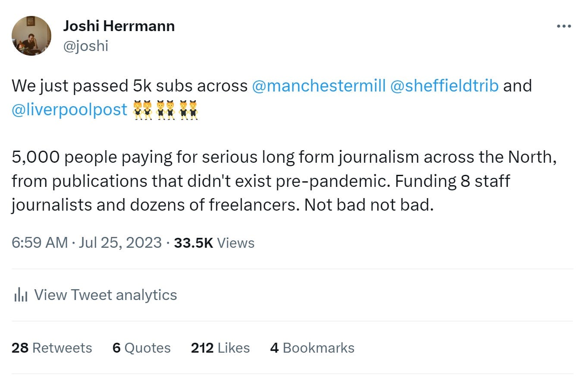Open the @liverpoolpost mention

pos(69,110)
